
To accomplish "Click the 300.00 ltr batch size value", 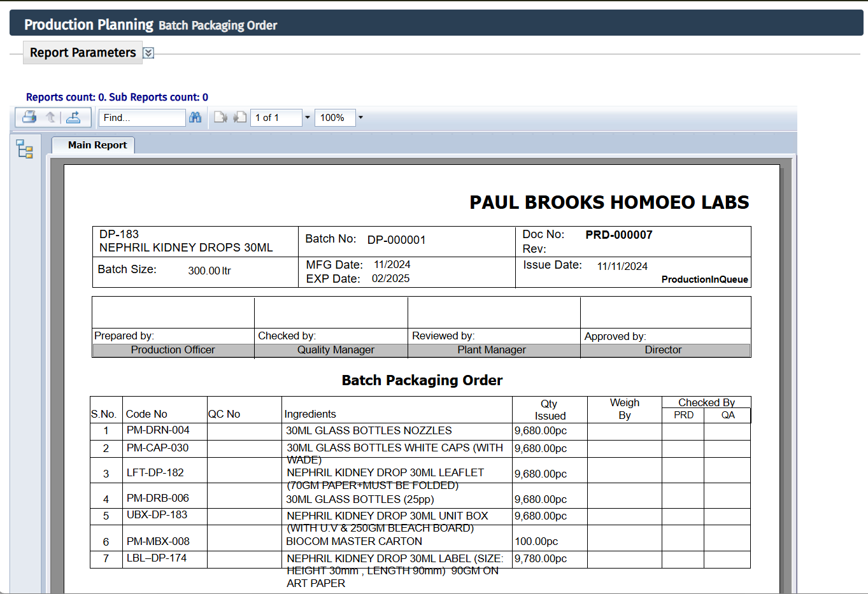I will (210, 271).
